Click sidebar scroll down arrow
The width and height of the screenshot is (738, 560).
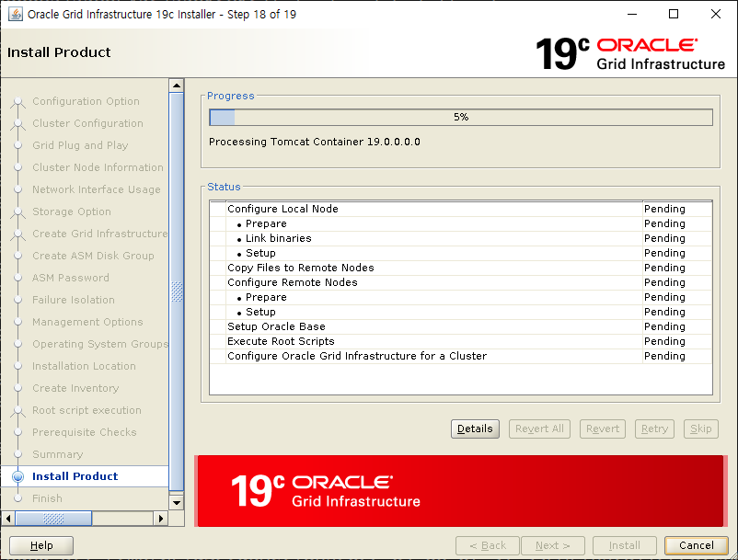pyautogui.click(x=177, y=503)
